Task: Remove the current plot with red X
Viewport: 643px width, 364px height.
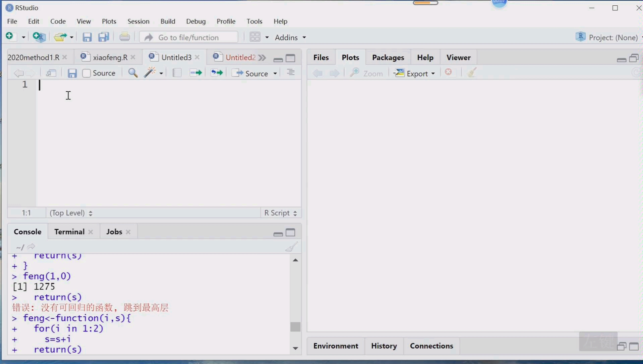Action: pos(449,72)
